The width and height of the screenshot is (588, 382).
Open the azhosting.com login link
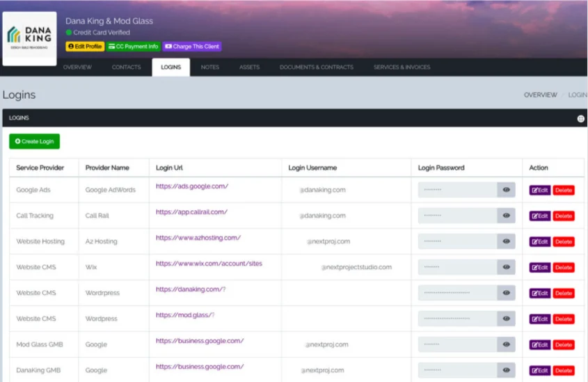tap(198, 238)
